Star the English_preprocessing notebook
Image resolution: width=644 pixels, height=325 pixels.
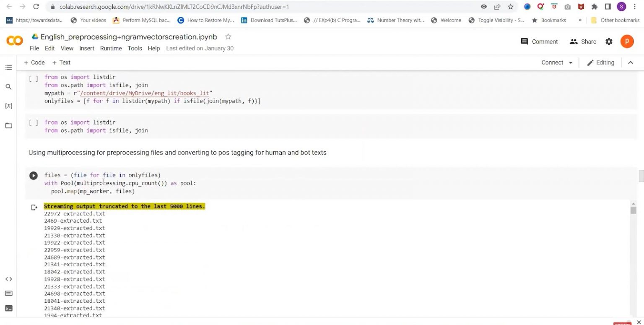[x=228, y=37]
